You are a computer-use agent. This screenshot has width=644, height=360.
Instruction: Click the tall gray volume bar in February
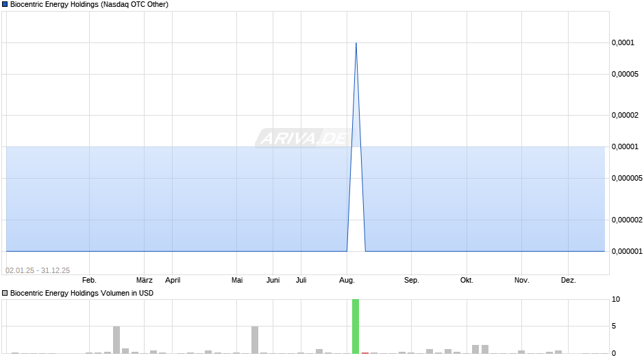(116, 339)
